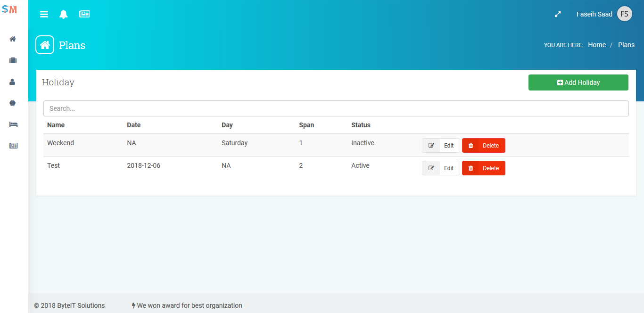Click the Date column header
Screen dimensions: 644x313
134,125
